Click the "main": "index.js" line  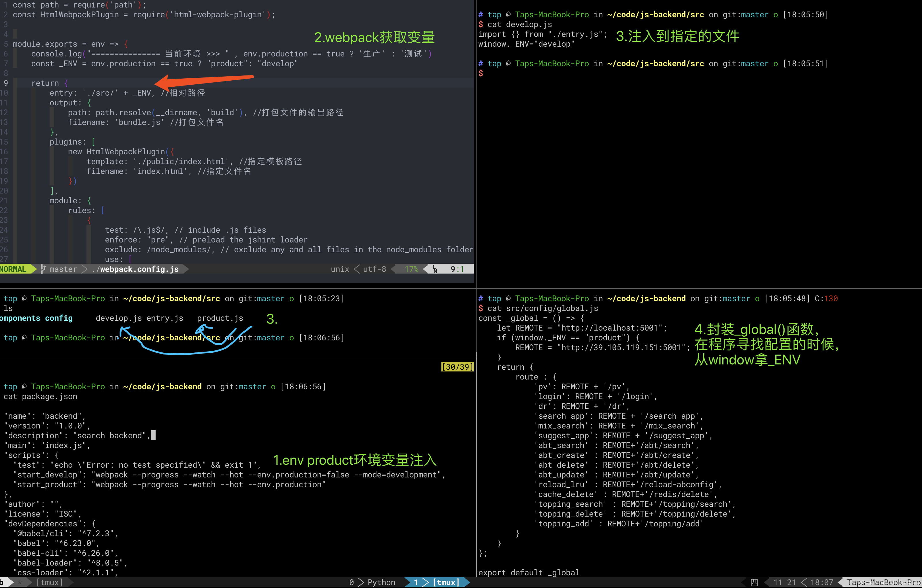[x=47, y=445]
